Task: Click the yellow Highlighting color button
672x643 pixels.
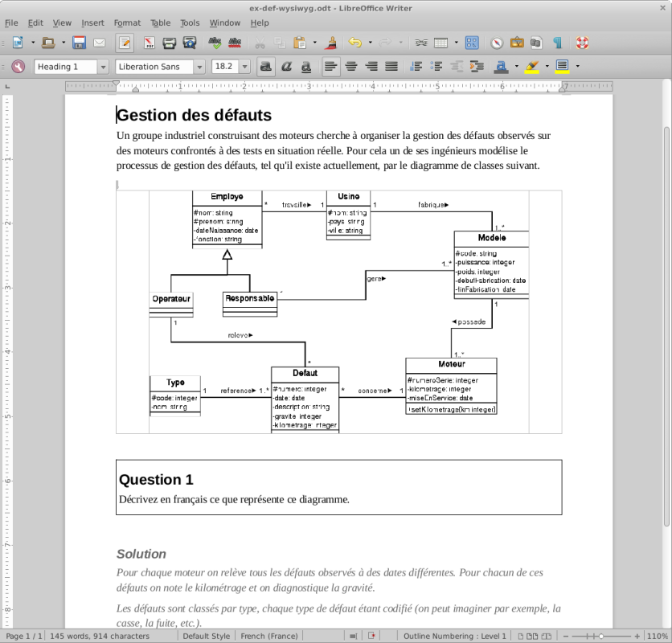Action: point(531,67)
